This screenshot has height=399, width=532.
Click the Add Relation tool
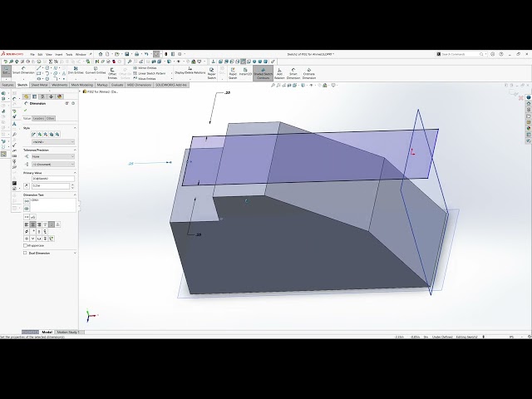(x=279, y=73)
